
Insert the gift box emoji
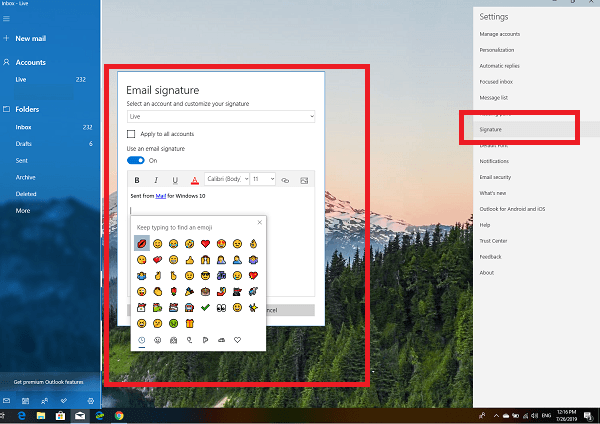189,323
